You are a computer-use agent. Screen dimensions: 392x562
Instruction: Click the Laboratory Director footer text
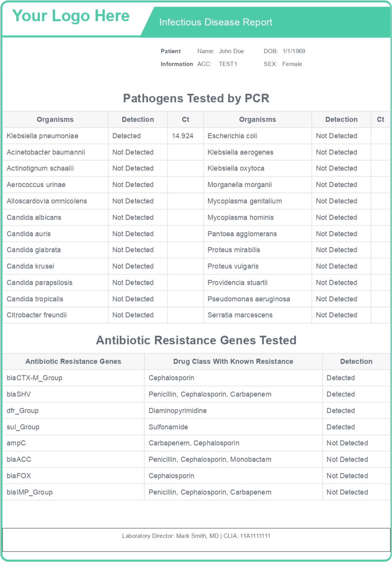pyautogui.click(x=196, y=536)
